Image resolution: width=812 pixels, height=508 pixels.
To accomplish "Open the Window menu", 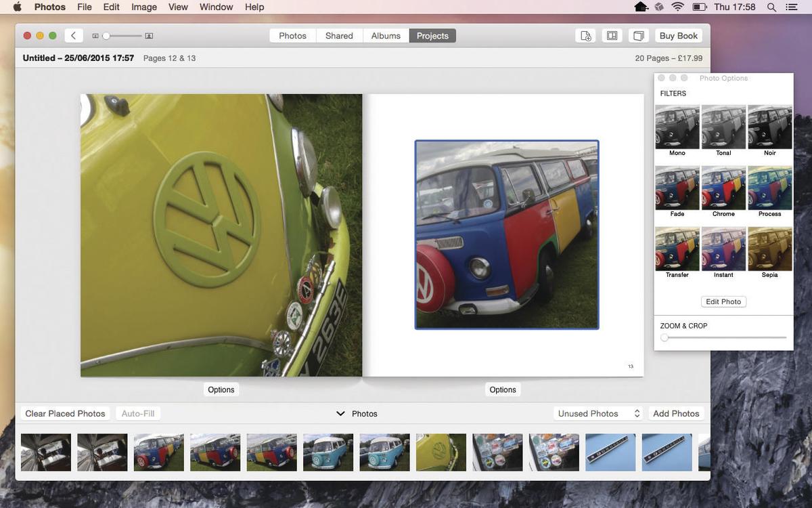I will tap(216, 7).
